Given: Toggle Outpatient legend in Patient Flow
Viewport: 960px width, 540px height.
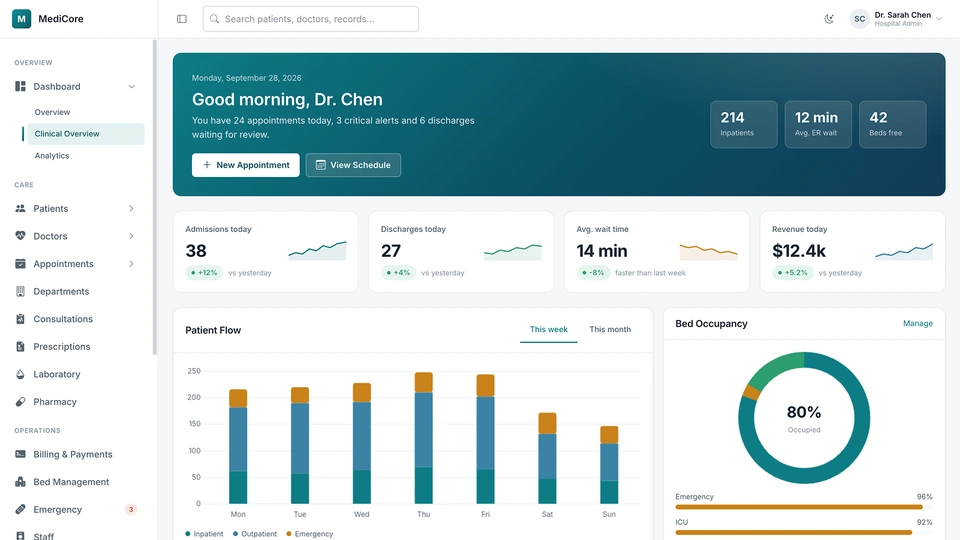Looking at the screenshot, I should [255, 534].
